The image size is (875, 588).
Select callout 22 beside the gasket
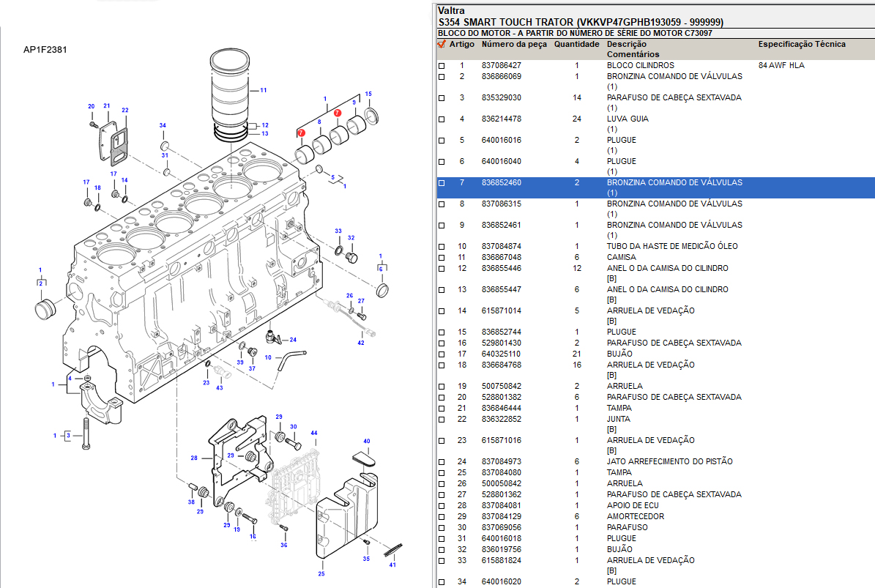(x=125, y=111)
